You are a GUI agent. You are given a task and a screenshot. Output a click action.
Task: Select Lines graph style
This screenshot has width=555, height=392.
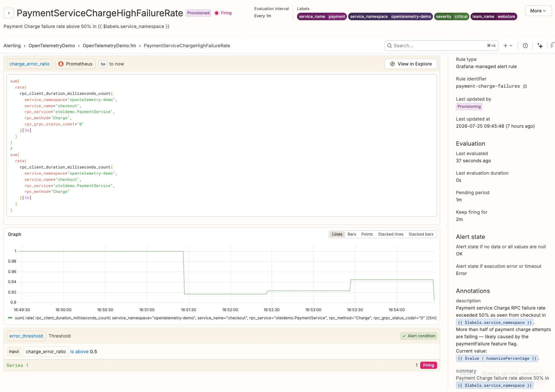tap(337, 234)
